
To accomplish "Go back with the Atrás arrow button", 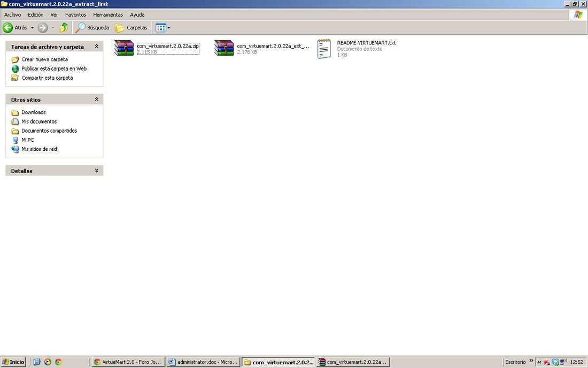I will click(x=15, y=28).
